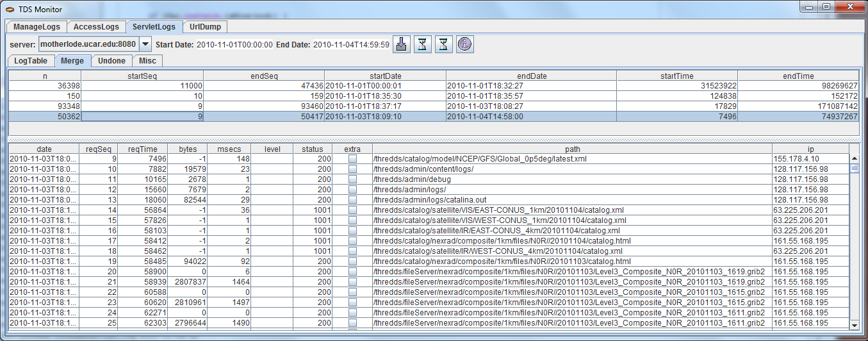Click the download logs icon button
The width and height of the screenshot is (868, 341).
(x=401, y=44)
